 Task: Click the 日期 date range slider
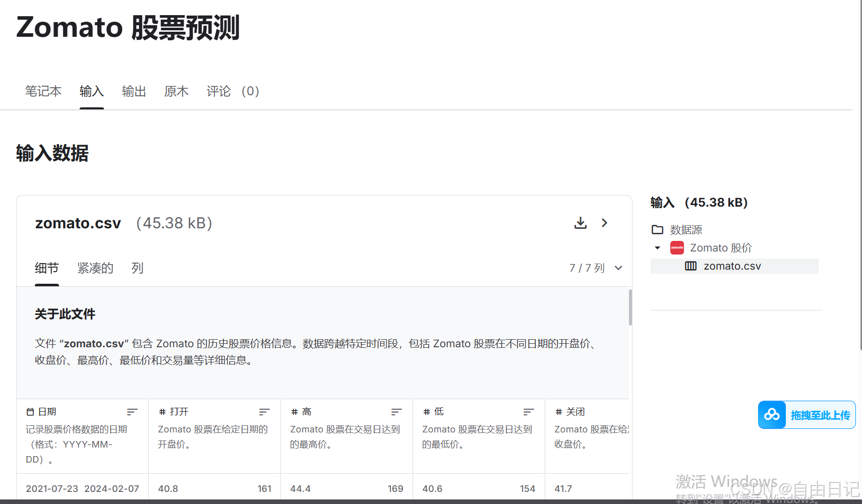tap(82, 488)
